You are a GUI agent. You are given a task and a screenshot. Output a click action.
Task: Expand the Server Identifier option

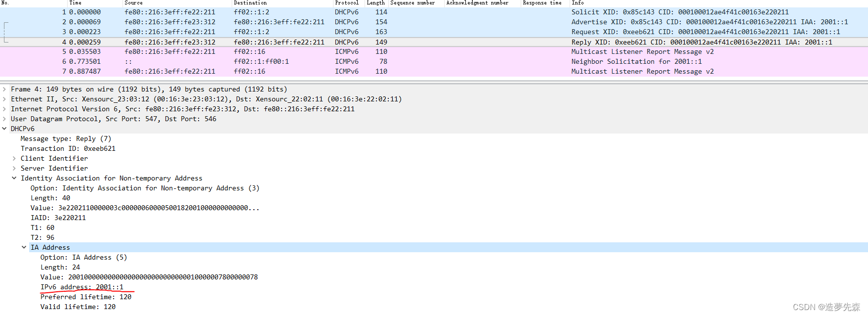14,169
